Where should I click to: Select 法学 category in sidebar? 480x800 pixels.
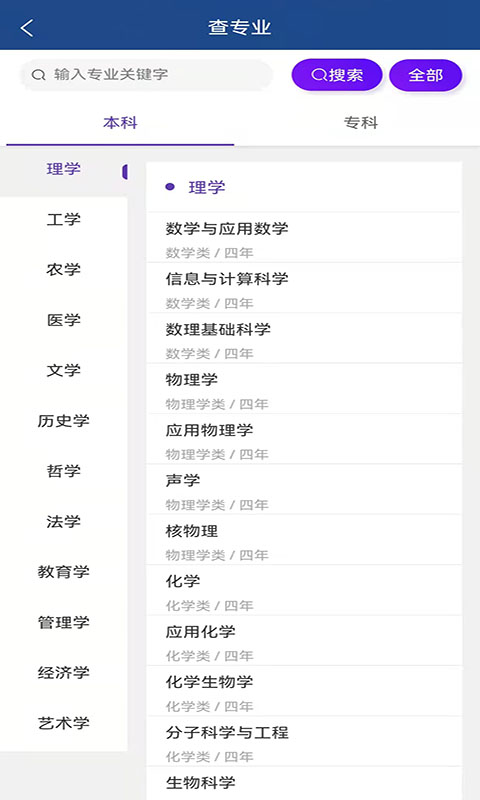pyautogui.click(x=63, y=521)
